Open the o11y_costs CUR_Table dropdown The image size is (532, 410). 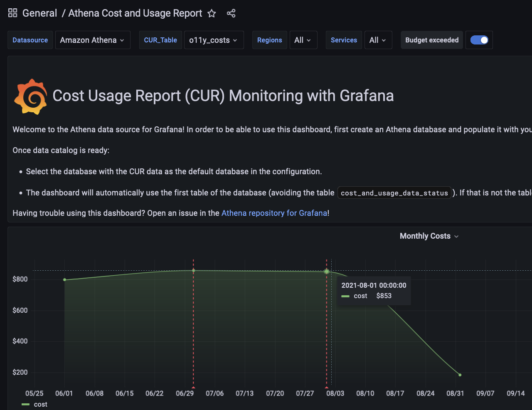tap(213, 40)
